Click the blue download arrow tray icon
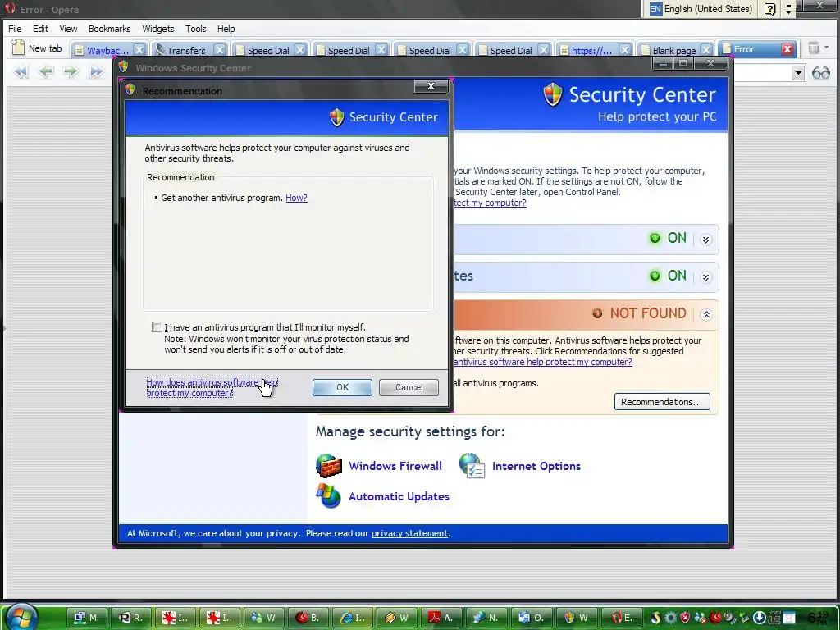 tap(759, 618)
